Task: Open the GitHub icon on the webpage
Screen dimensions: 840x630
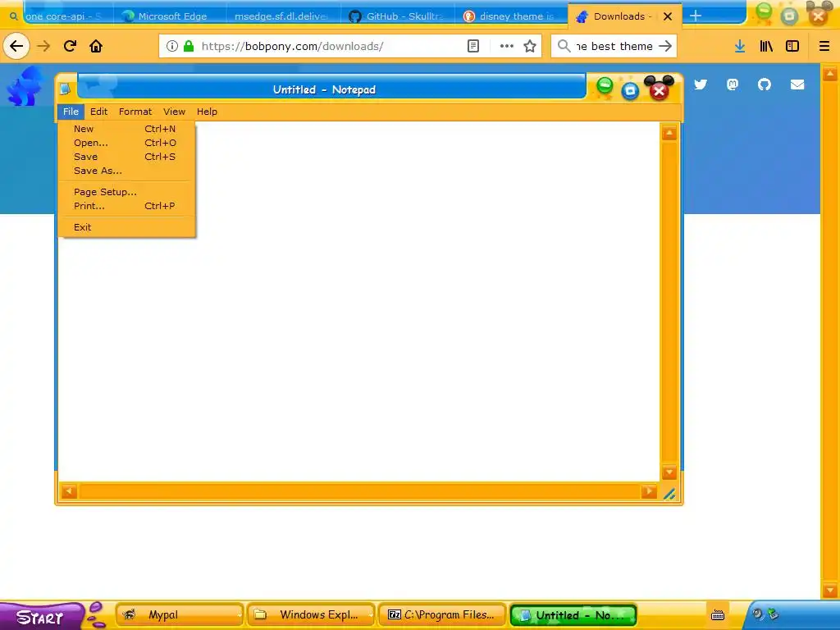Action: 765,84
